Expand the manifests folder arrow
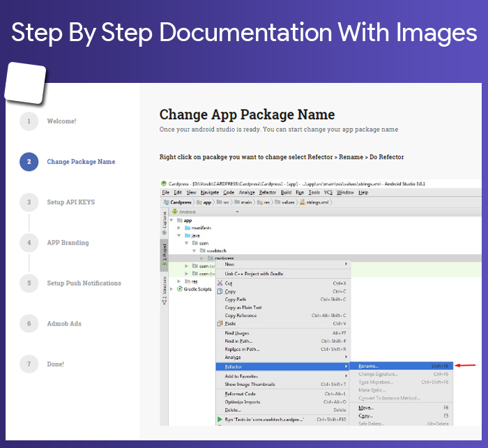This screenshot has width=488, height=448. [179, 228]
